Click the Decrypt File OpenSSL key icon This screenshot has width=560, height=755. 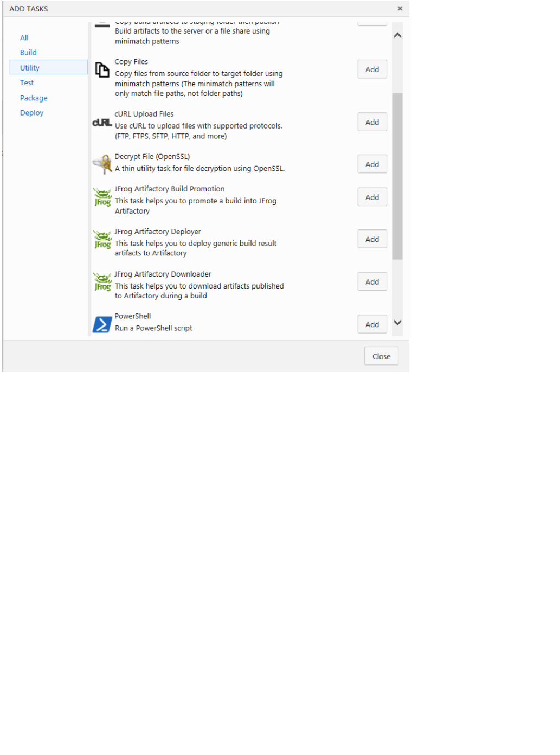click(102, 164)
